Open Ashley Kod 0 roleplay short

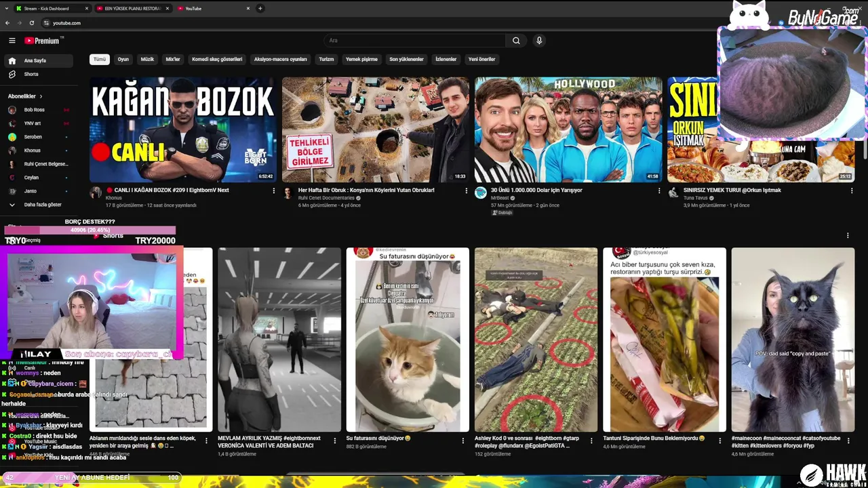(536, 340)
